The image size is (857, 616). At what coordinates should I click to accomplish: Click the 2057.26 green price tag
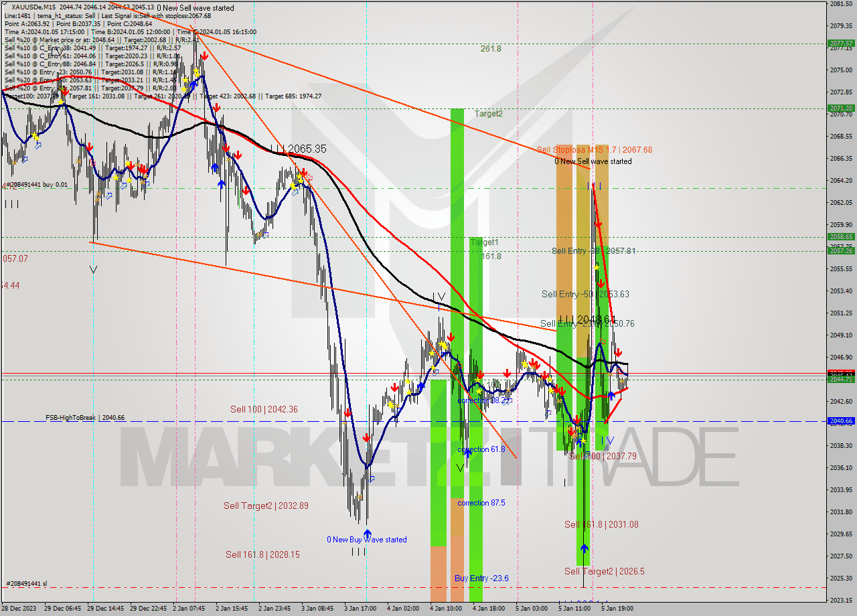(841, 250)
